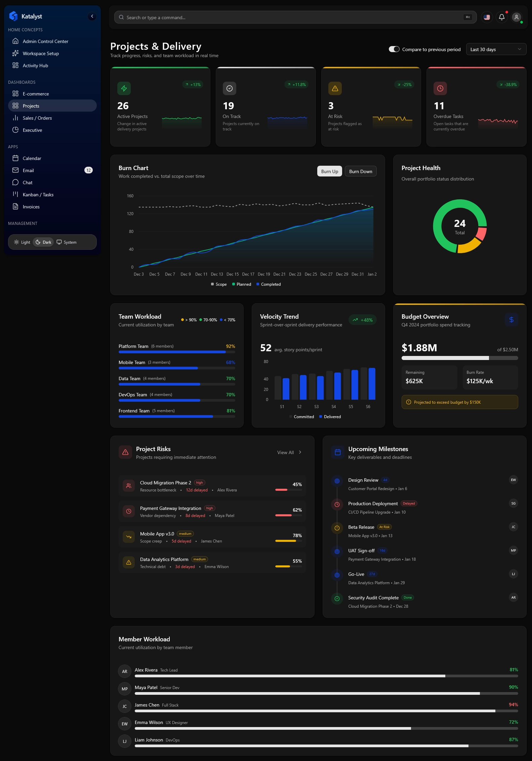The image size is (532, 761).
Task: Select the System theme option
Action: pyautogui.click(x=67, y=242)
